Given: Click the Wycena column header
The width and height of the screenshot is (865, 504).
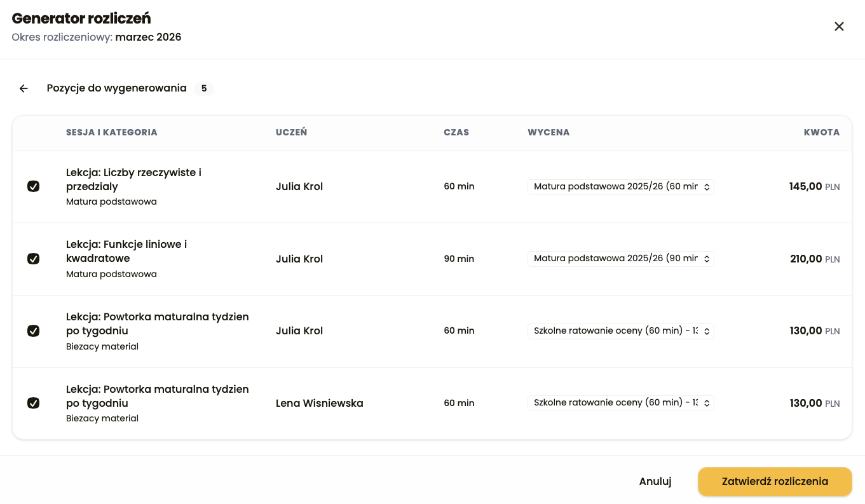Looking at the screenshot, I should 548,133.
